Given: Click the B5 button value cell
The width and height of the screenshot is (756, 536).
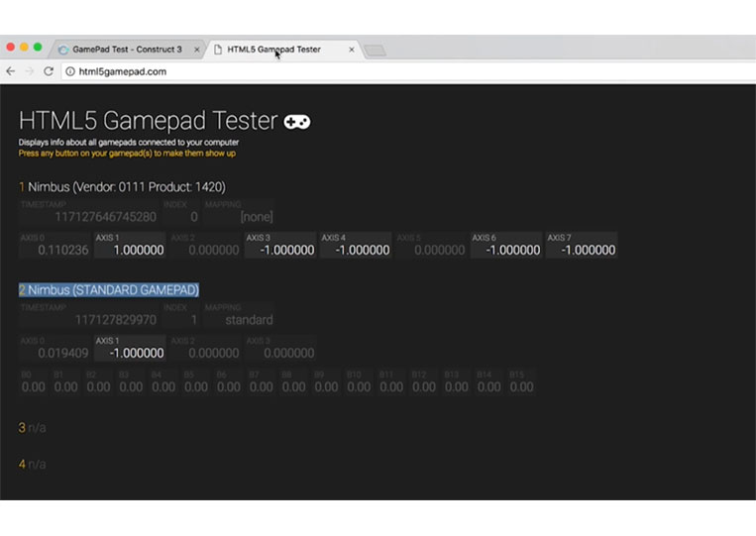Looking at the screenshot, I should tap(196, 382).
